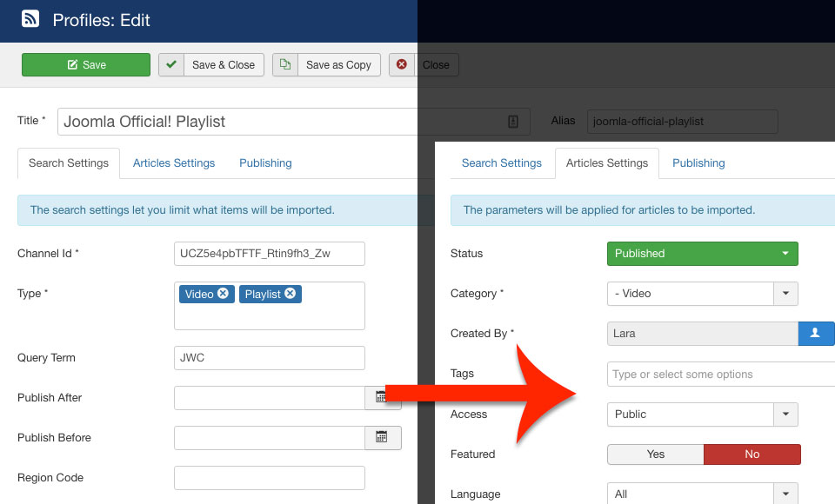Click the Created By field showing Lara
Screen dimensions: 835x504
703,334
